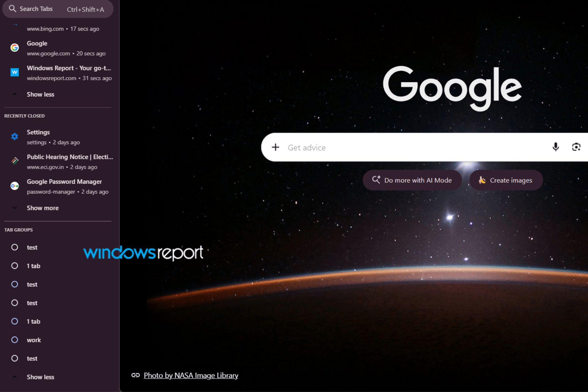Click the Google favicon in tab list
Image resolution: width=588 pixels, height=392 pixels.
click(x=15, y=47)
